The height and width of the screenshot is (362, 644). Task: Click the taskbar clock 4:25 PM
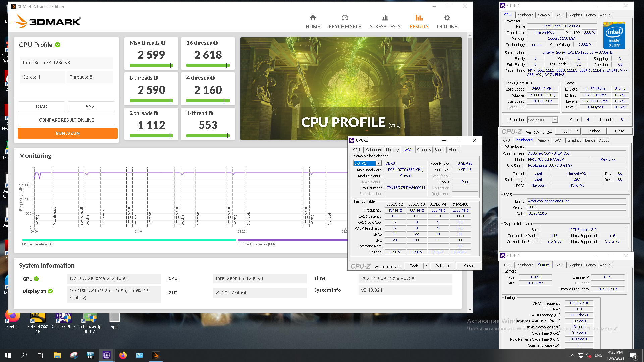(615, 352)
